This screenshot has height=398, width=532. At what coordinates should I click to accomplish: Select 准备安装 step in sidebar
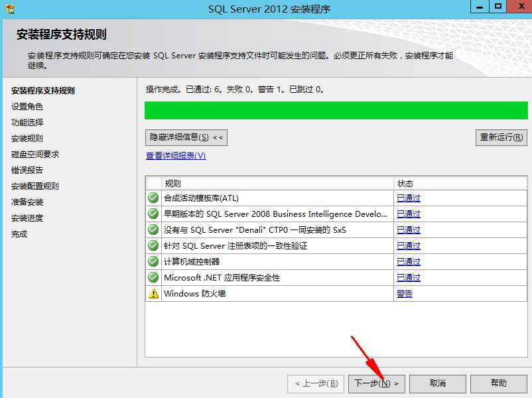tap(27, 202)
